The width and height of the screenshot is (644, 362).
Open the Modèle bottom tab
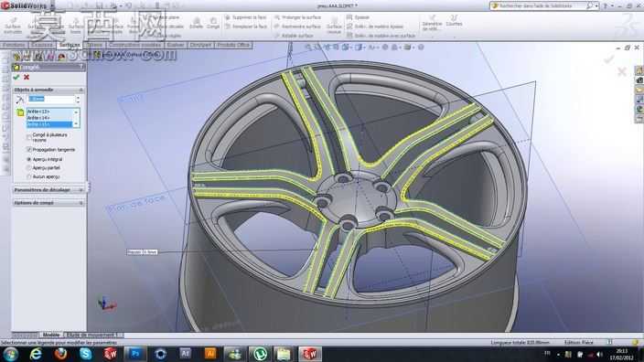pos(51,335)
